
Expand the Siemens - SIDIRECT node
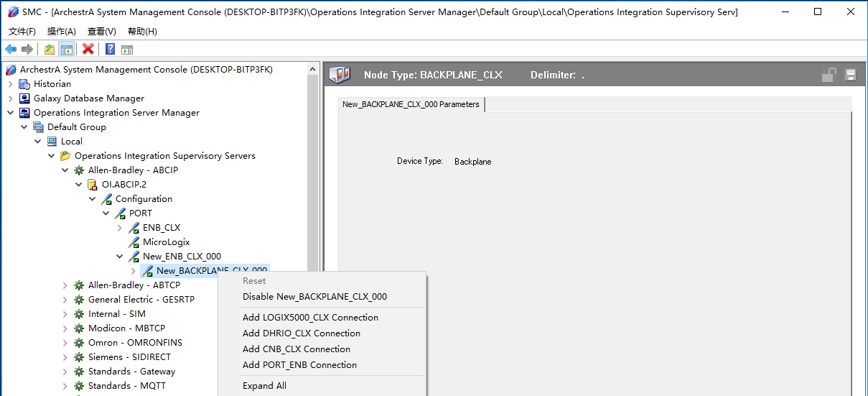tap(65, 357)
